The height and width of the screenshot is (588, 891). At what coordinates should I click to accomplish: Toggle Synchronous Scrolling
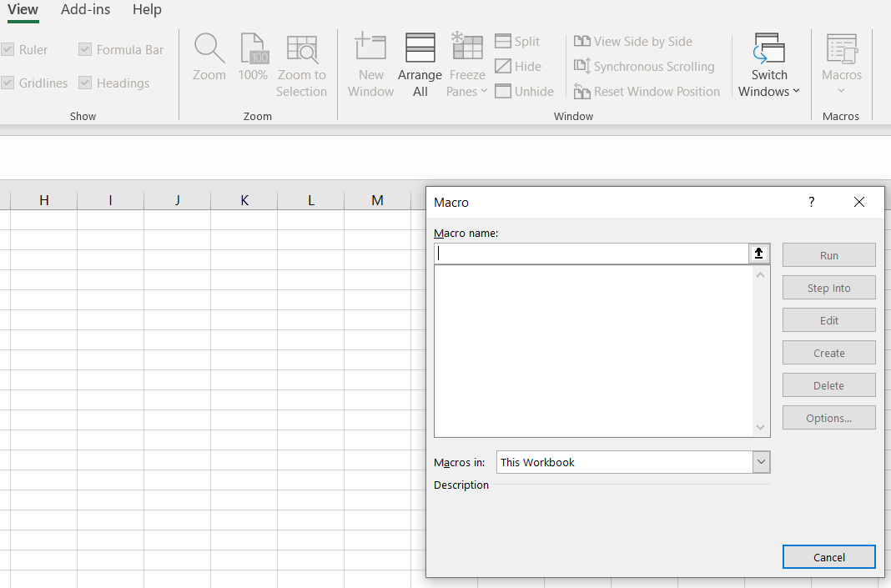(644, 67)
